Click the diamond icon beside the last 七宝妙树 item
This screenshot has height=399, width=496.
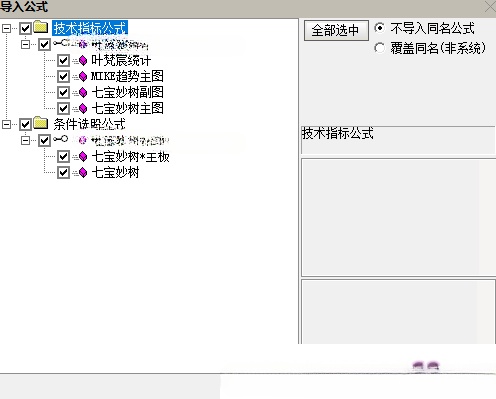click(83, 173)
